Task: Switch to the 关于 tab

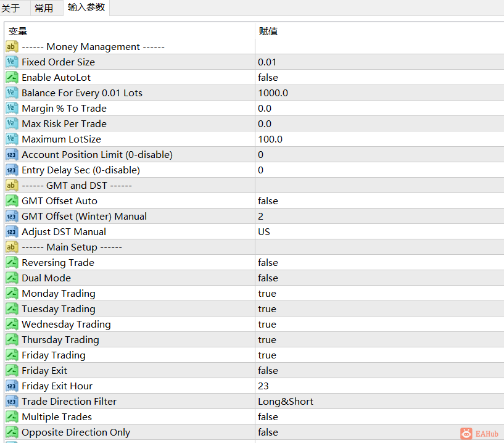Action: 10,8
